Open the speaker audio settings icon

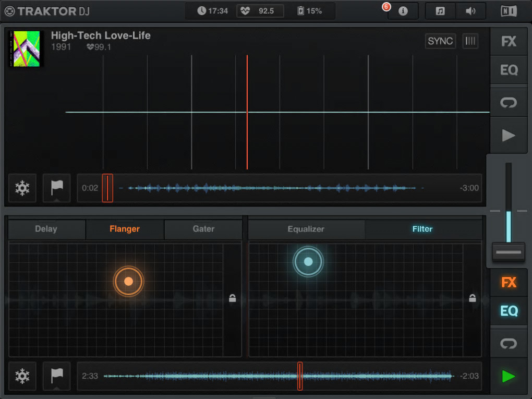(470, 11)
